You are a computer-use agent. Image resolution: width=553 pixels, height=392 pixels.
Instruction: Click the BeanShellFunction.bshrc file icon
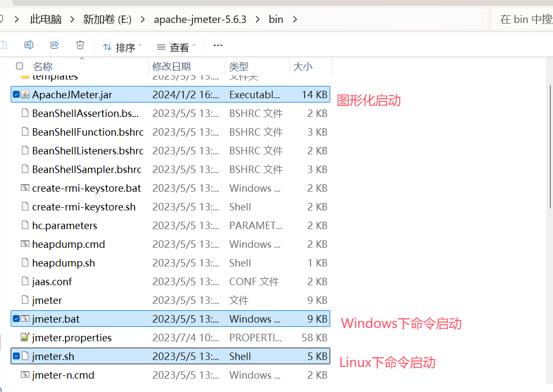[25, 132]
